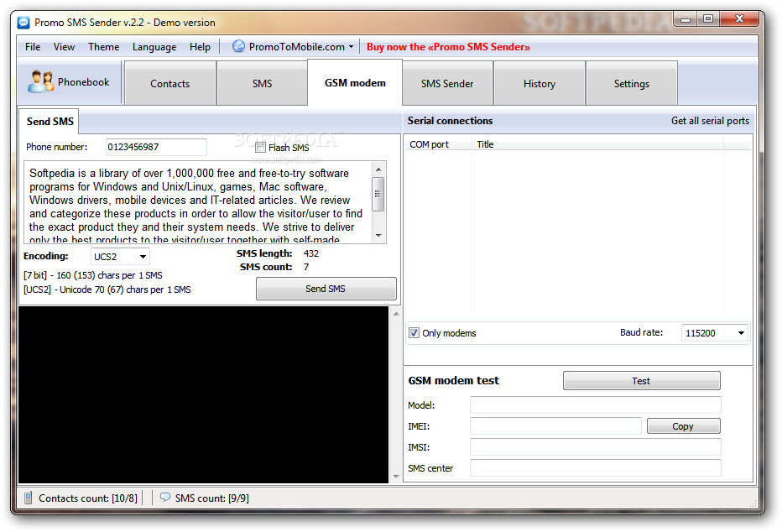Click the IMSI text field

coord(596,446)
